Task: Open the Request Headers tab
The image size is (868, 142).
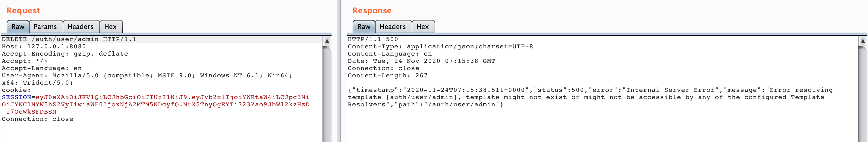Action: [x=80, y=27]
